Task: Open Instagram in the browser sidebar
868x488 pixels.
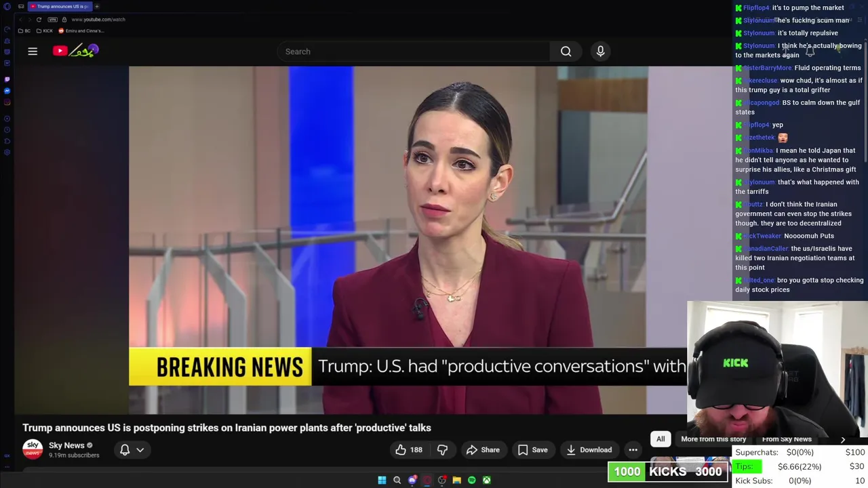Action: [x=7, y=103]
